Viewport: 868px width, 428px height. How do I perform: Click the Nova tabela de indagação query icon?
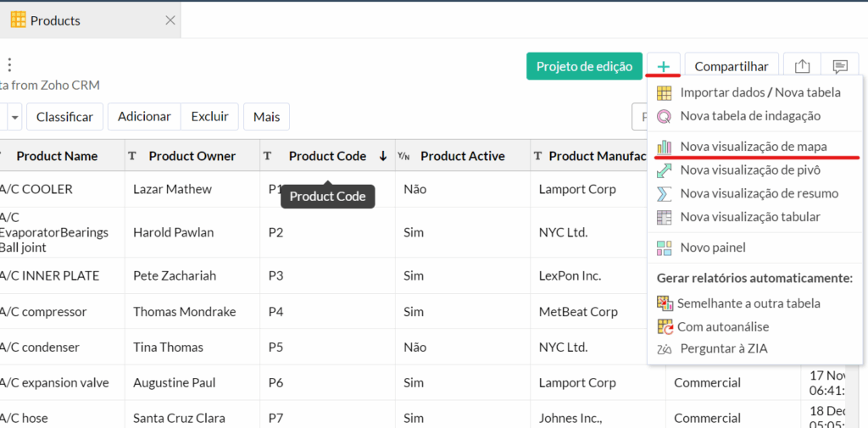pos(664,116)
